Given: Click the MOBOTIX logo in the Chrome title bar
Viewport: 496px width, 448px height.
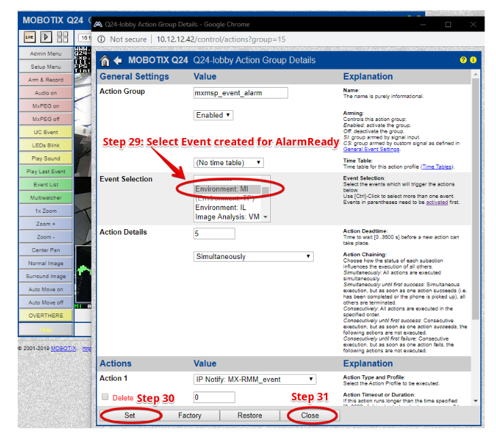Looking at the screenshot, I should (98, 24).
